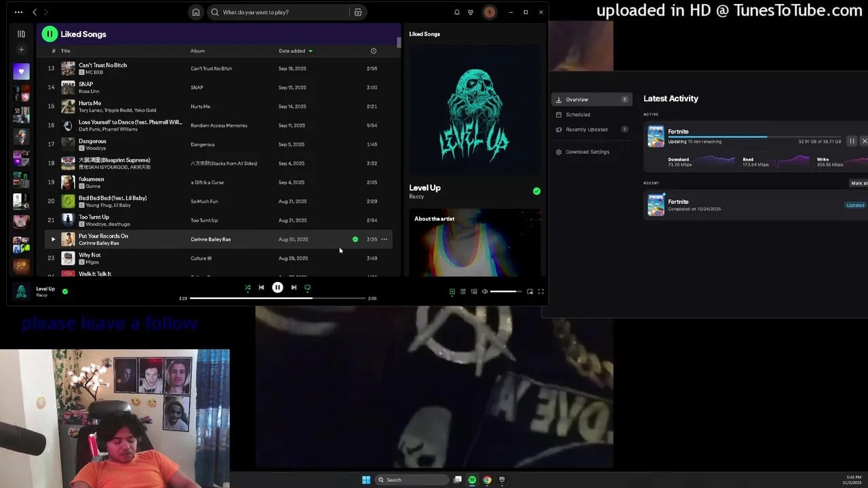Image resolution: width=868 pixels, height=488 pixels.
Task: Toggle the Now Playing view panel
Action: click(x=452, y=291)
